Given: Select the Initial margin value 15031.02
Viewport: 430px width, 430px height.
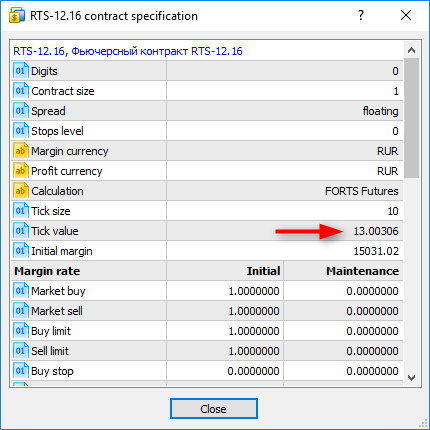Looking at the screenshot, I should [x=376, y=251].
